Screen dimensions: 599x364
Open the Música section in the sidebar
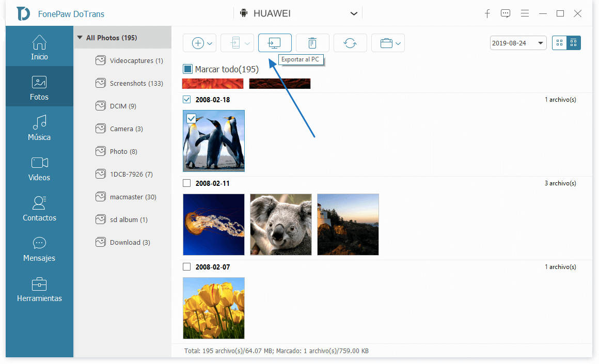[x=39, y=128]
